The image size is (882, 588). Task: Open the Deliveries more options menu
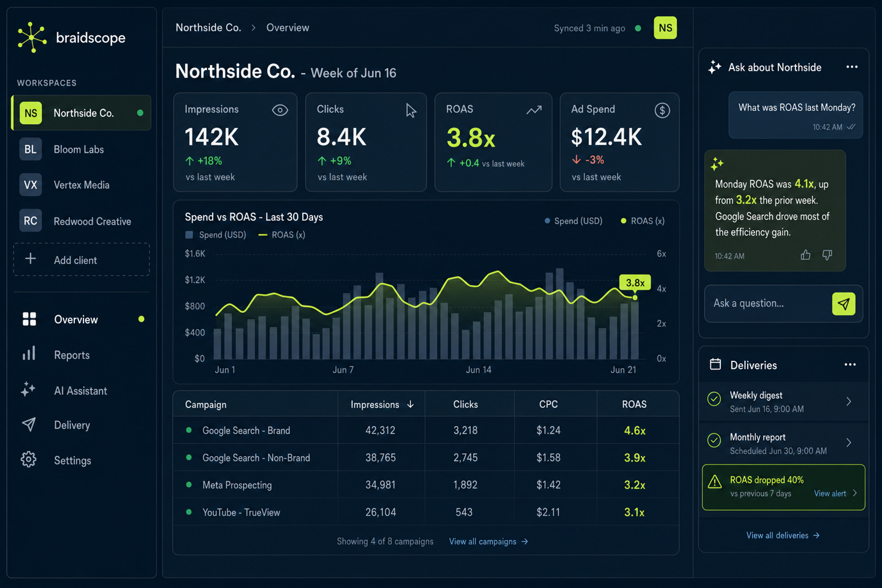click(850, 365)
